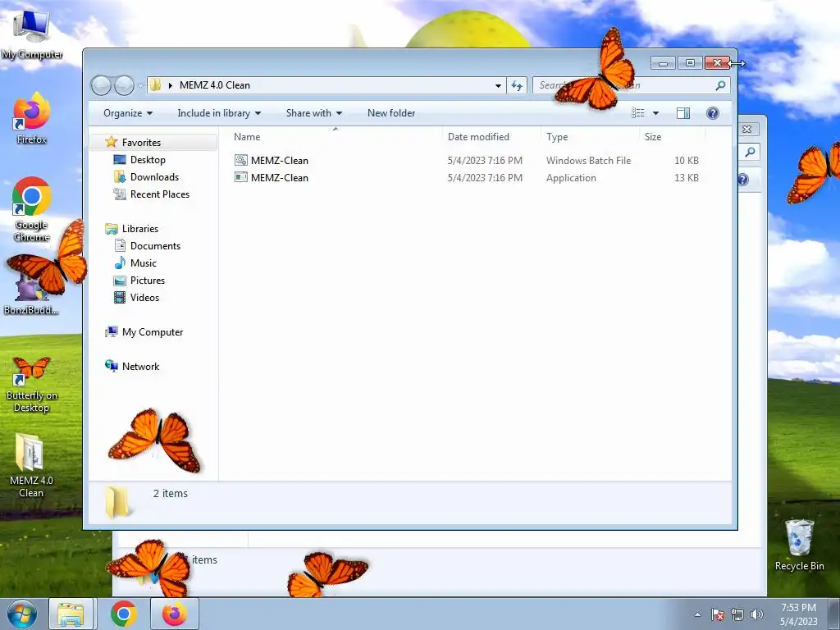Click the Application type cell
Image resolution: width=840 pixels, height=630 pixels.
click(x=571, y=177)
